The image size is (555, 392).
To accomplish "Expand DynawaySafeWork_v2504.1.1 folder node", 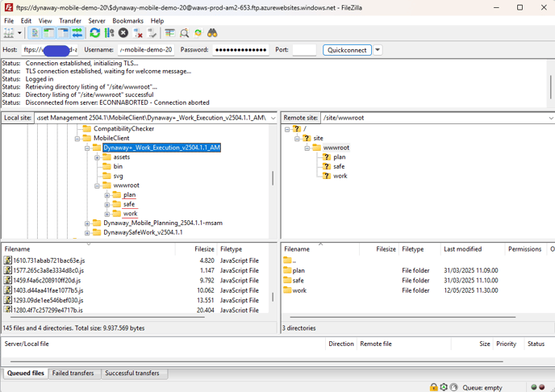I will [x=87, y=233].
